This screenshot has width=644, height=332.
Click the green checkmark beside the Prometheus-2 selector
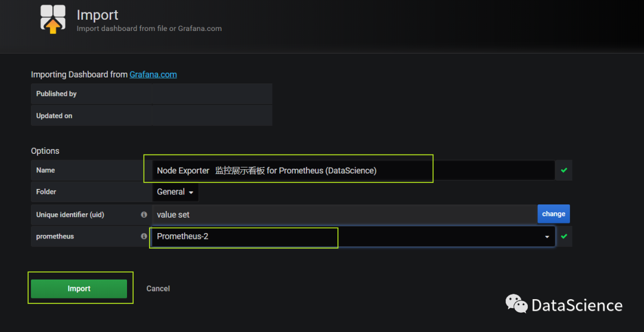pos(563,237)
